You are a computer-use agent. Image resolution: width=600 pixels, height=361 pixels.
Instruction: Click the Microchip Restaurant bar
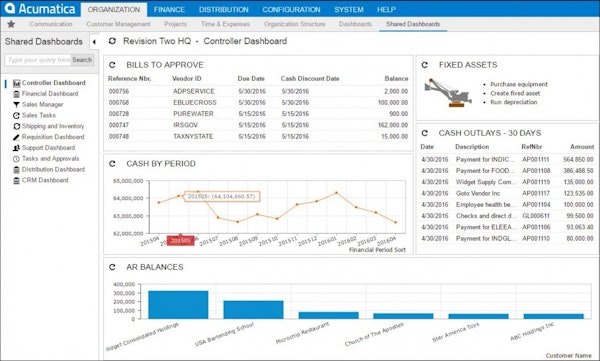[x=328, y=315]
